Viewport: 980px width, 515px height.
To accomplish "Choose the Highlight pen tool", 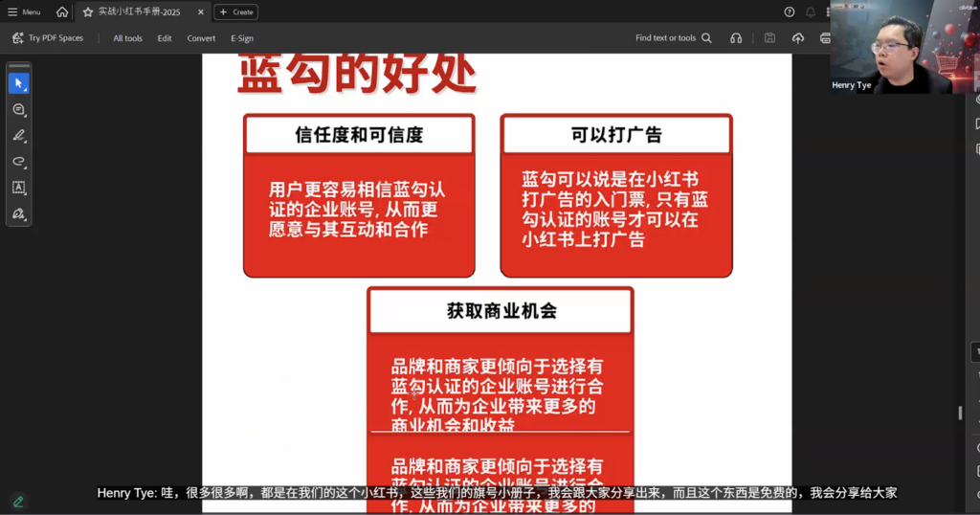I will tap(19, 136).
